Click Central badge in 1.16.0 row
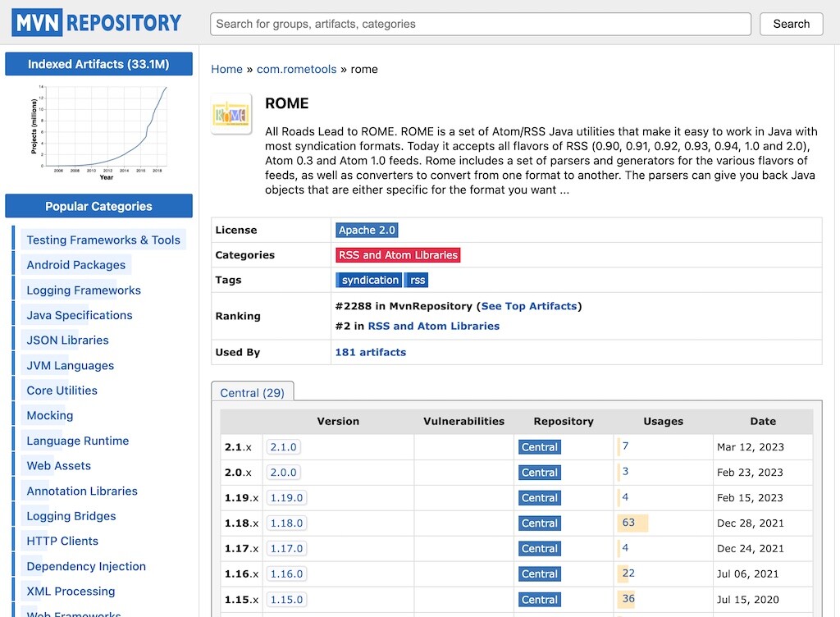This screenshot has width=840, height=617. [x=540, y=574]
